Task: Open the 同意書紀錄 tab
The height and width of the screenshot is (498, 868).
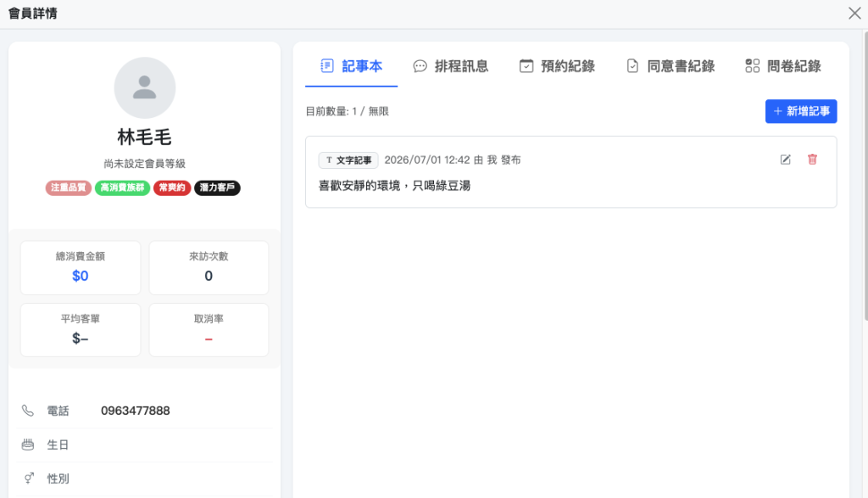Action: pyautogui.click(x=670, y=66)
